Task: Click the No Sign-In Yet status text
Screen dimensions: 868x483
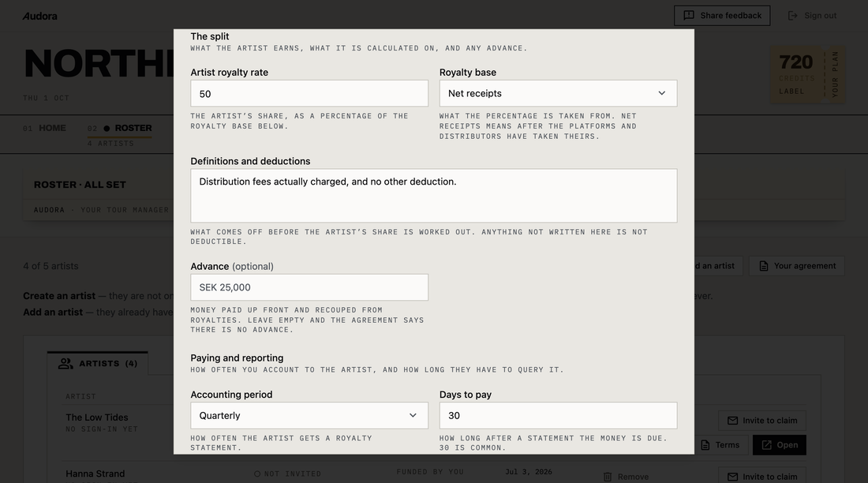Action: pos(102,429)
